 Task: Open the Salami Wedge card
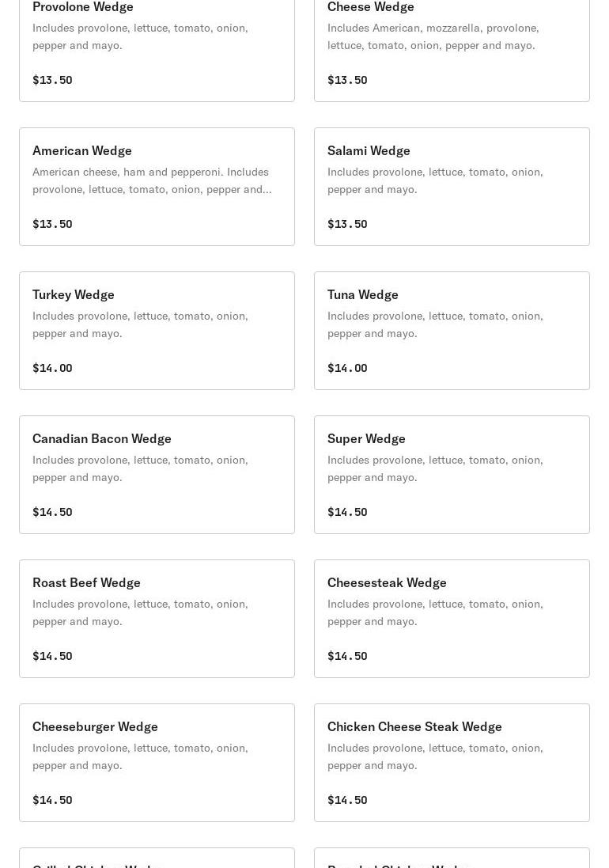pos(452,187)
